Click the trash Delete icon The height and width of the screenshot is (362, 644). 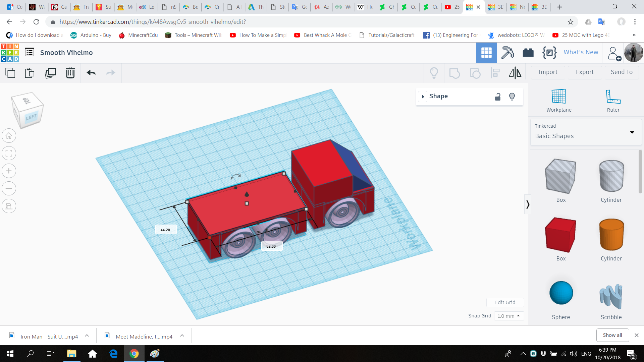click(x=70, y=73)
